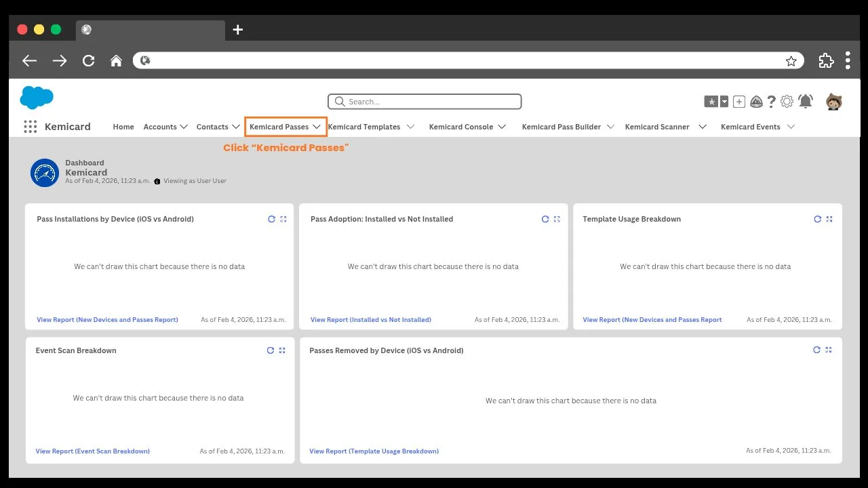Expand Template Usage Breakdown chart
Viewport: 868px width, 488px height.
pos(829,219)
